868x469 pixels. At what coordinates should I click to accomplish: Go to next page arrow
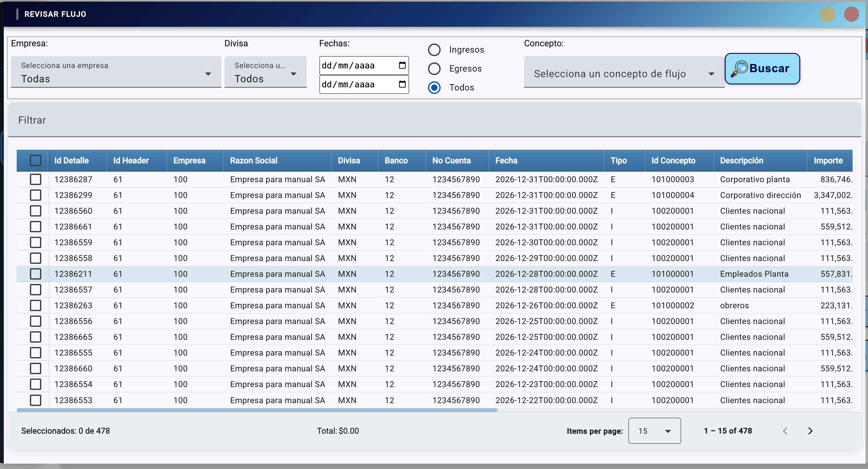(x=810, y=431)
